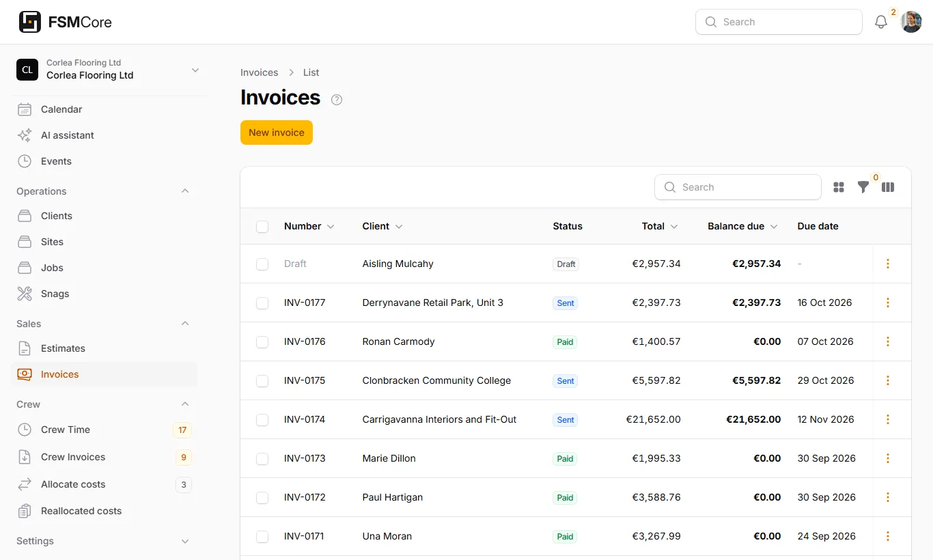Tick the INV-0174 row checkbox

pos(262,419)
